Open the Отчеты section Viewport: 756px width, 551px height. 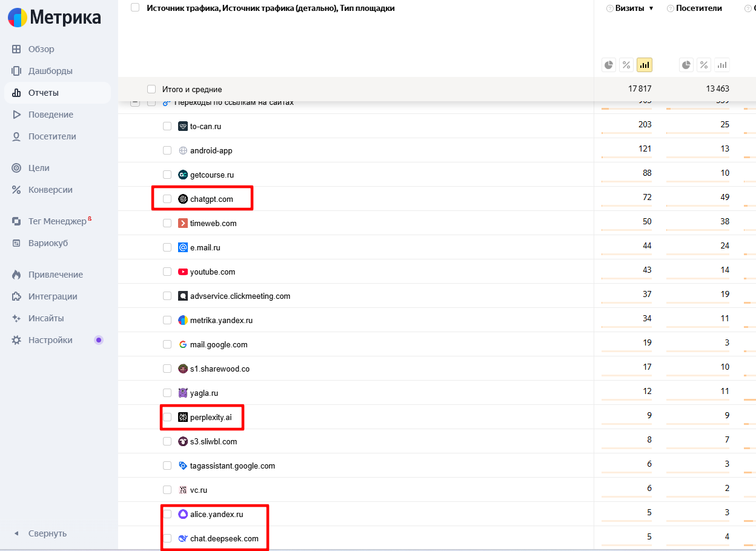(x=43, y=93)
